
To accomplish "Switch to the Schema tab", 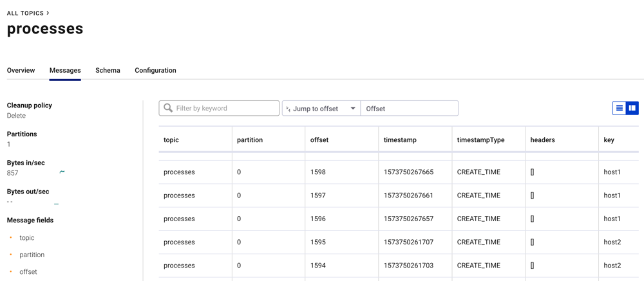I will pos(108,70).
